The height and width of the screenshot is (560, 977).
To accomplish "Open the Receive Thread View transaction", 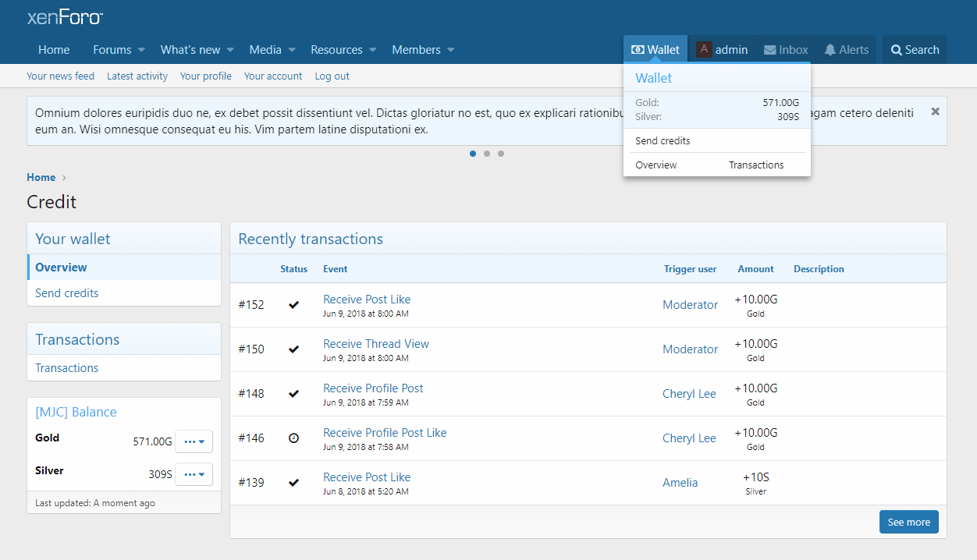I will pos(375,344).
